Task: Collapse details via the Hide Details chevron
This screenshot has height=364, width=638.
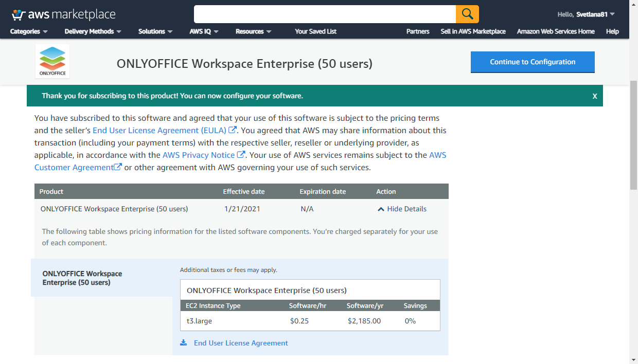Action: [x=381, y=209]
